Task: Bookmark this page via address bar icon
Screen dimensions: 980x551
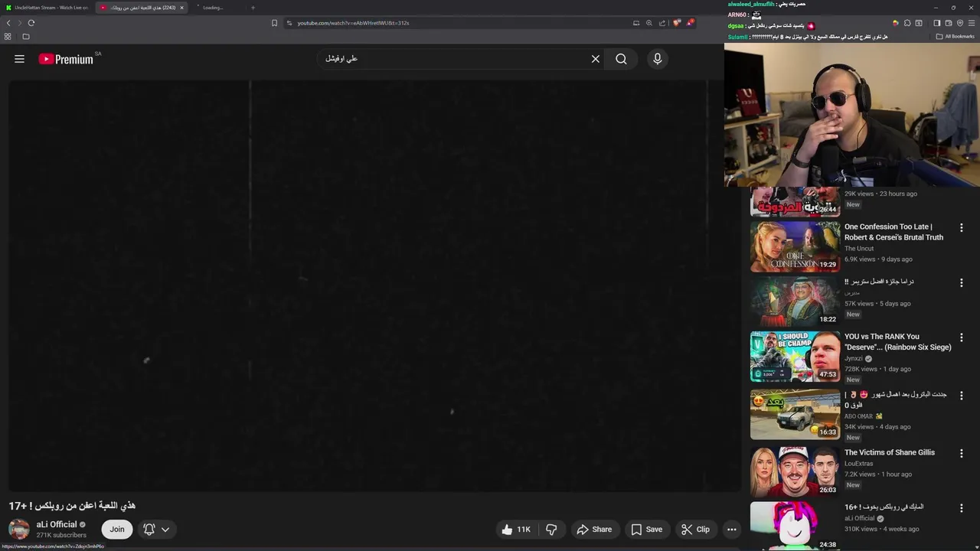Action: (274, 23)
